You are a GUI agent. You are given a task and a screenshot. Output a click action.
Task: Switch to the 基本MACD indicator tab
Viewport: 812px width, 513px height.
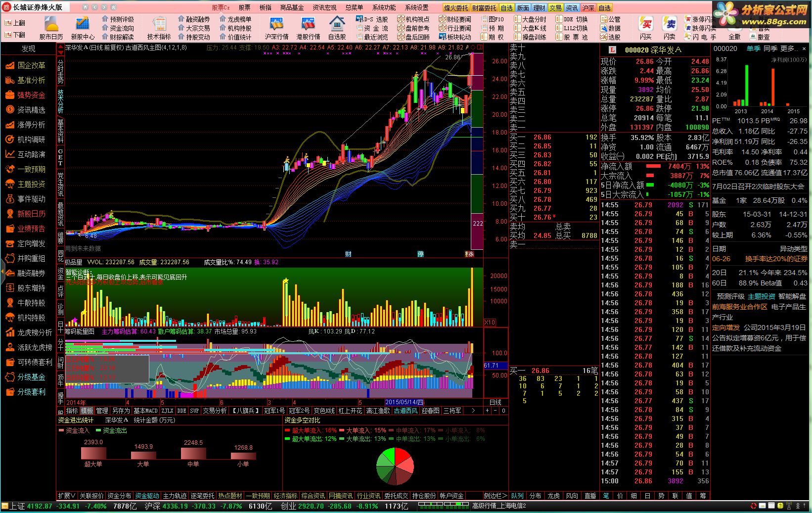click(x=145, y=411)
